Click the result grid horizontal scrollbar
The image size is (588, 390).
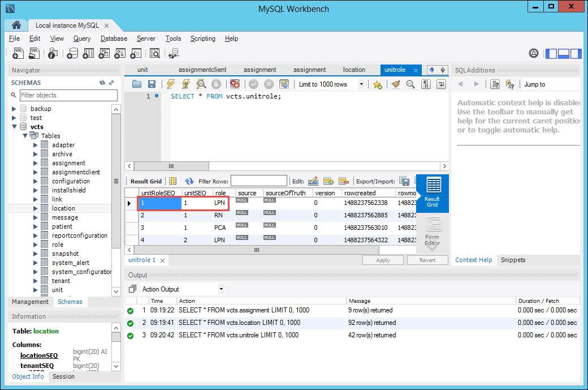[256, 250]
